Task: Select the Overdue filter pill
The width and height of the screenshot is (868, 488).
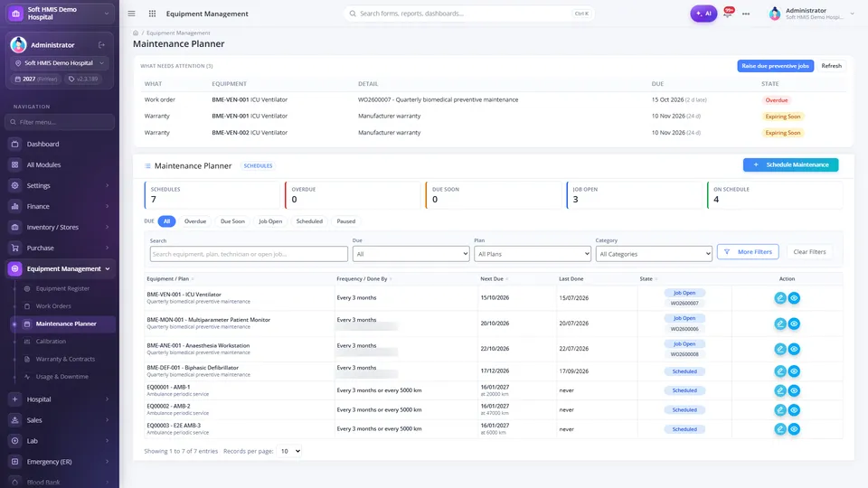Action: click(x=195, y=221)
